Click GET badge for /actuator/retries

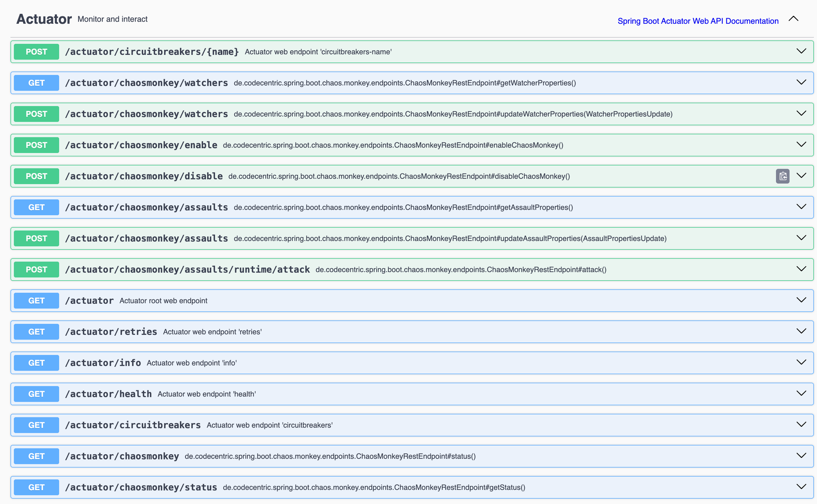[36, 332]
